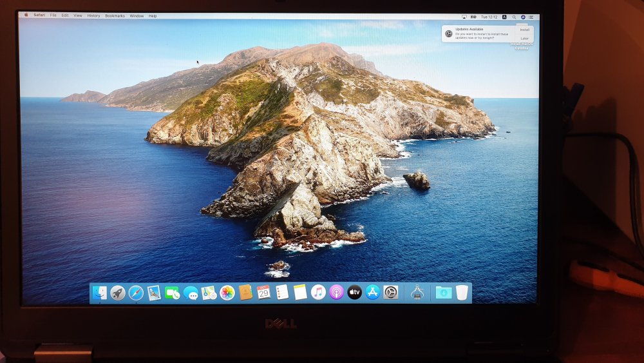
Task: Open Trash in the dock
Action: click(462, 293)
